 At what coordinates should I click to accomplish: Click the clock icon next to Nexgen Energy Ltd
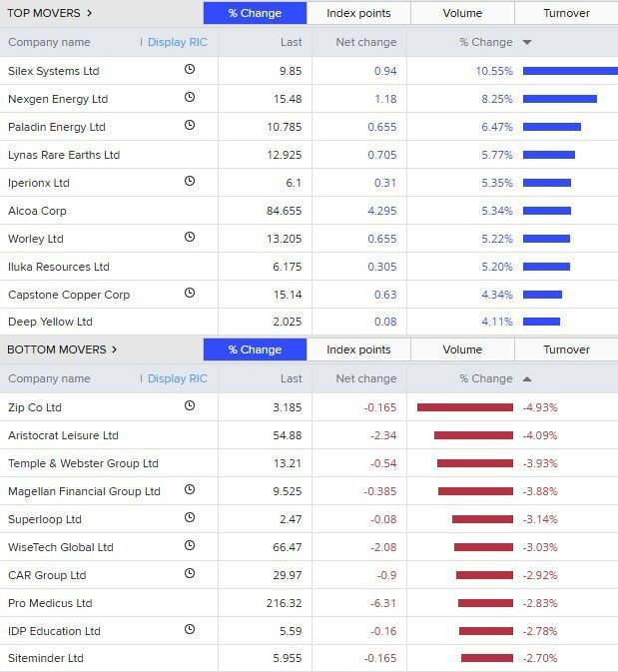(x=190, y=98)
